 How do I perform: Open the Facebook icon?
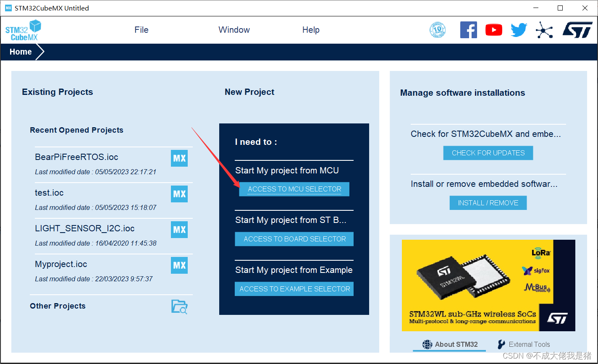point(469,30)
